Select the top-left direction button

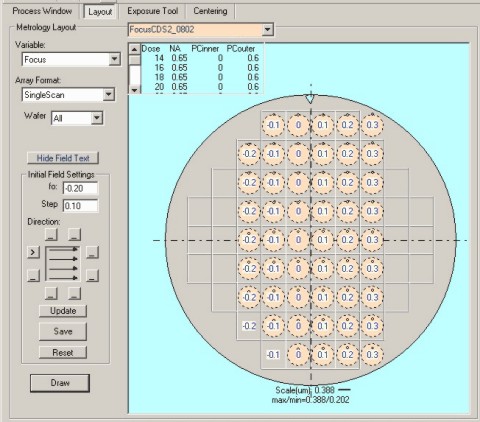click(51, 234)
